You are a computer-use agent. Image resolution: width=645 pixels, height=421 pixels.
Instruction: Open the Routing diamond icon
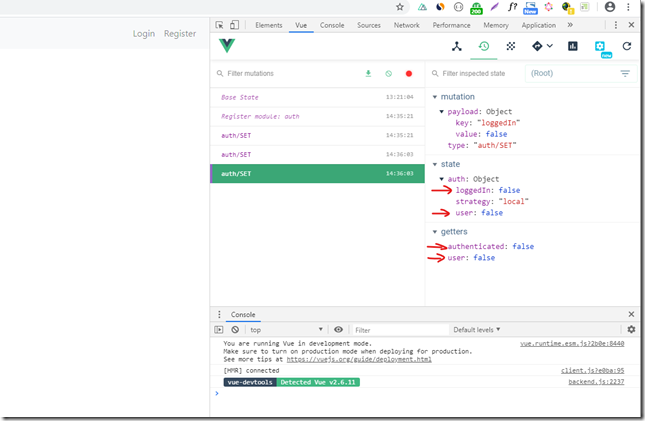click(x=537, y=46)
